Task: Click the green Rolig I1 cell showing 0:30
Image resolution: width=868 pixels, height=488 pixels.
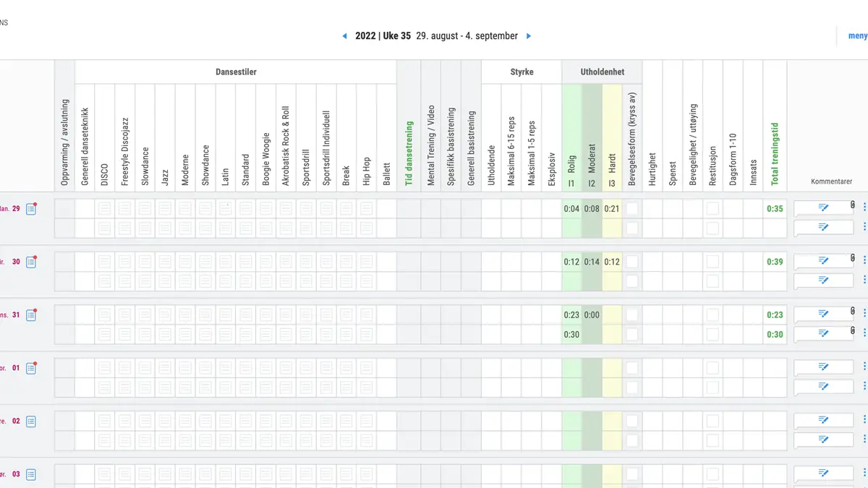Action: (571, 335)
